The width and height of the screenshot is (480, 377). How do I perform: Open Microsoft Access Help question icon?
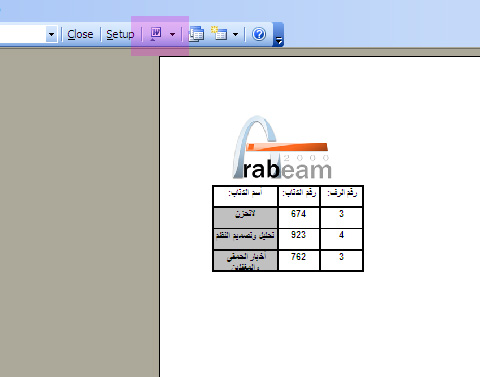point(259,34)
